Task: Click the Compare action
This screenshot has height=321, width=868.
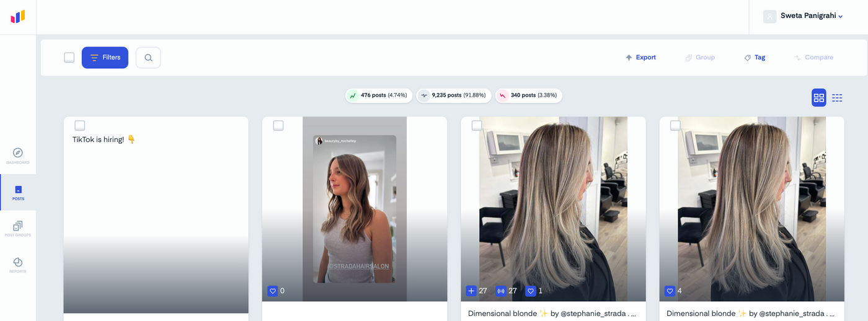Action: pos(813,58)
